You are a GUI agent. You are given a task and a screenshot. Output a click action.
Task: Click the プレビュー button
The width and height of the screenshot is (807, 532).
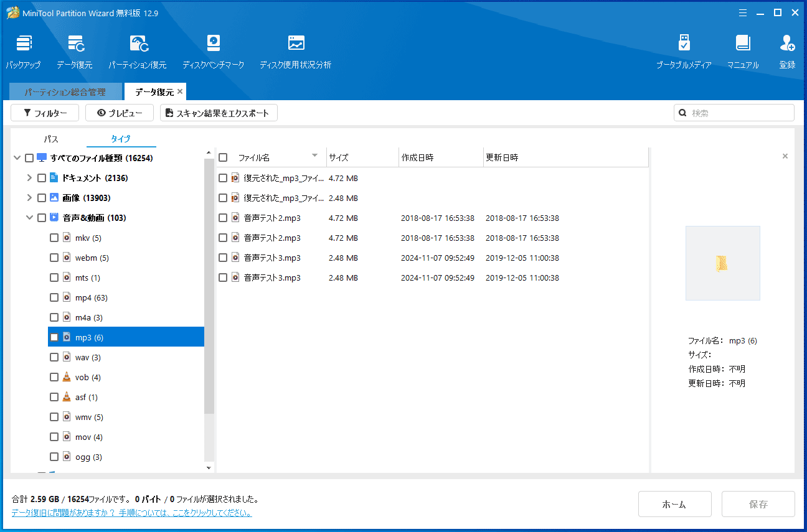(x=120, y=113)
